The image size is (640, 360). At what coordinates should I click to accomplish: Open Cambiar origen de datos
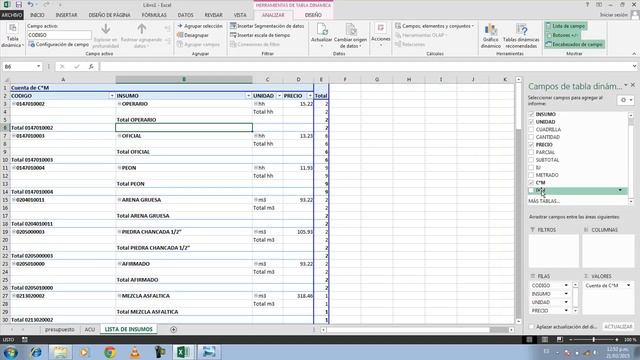point(350,36)
